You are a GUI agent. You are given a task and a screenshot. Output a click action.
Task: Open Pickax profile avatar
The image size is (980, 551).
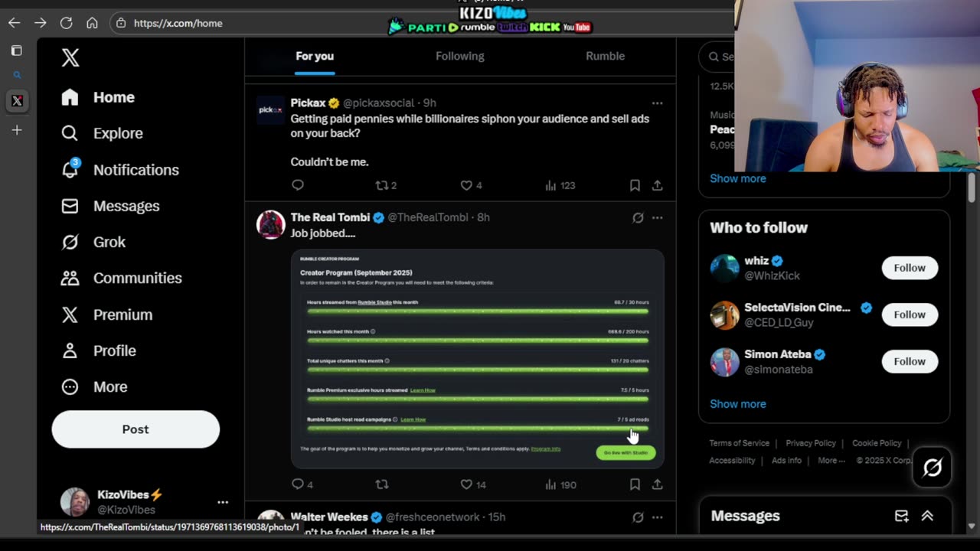pos(270,110)
